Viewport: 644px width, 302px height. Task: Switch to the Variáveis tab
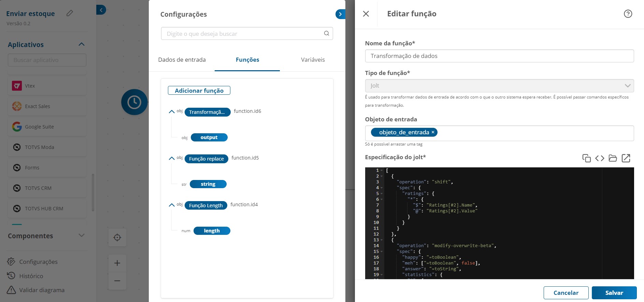point(313,60)
